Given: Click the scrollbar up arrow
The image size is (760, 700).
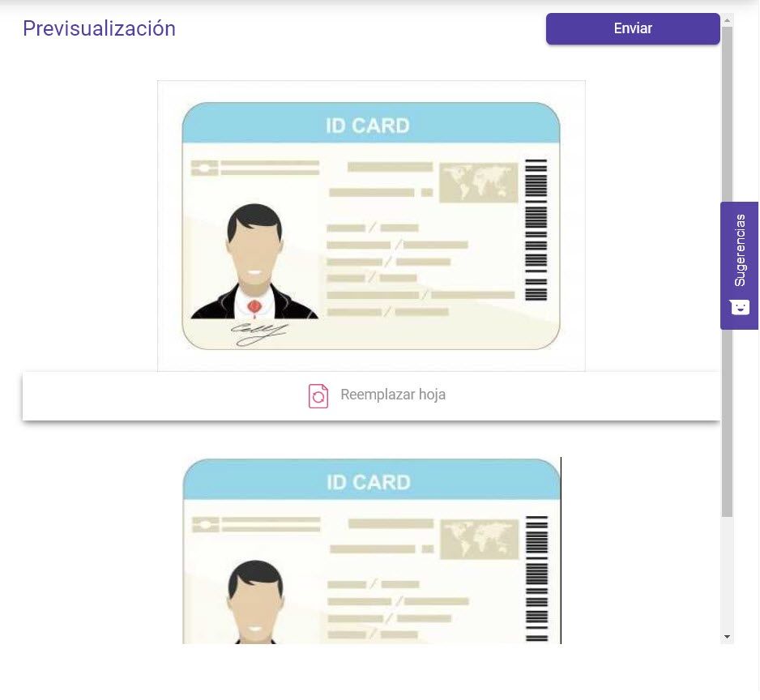Looking at the screenshot, I should (727, 20).
